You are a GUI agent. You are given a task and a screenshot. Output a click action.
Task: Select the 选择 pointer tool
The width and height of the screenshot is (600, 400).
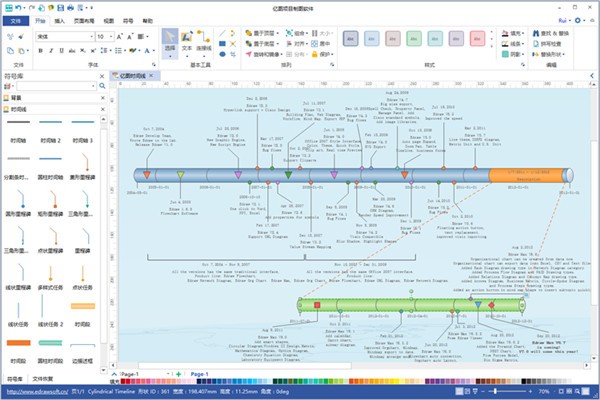click(x=169, y=41)
